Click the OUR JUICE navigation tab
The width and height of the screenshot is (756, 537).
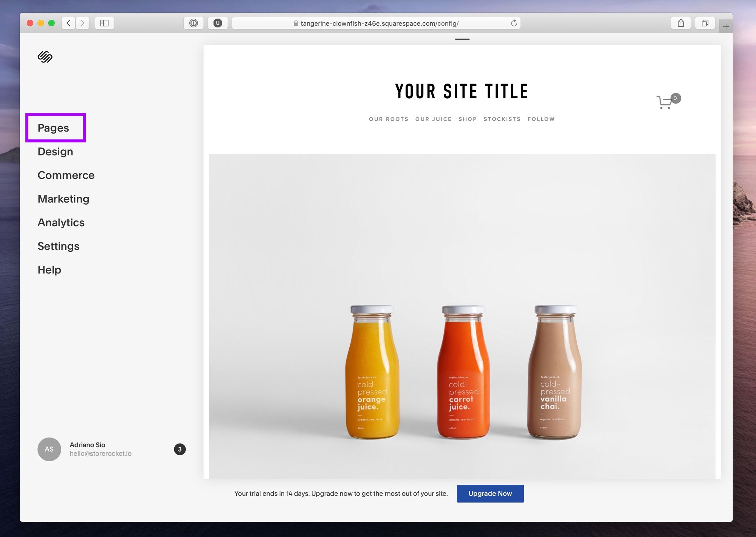[x=434, y=119]
